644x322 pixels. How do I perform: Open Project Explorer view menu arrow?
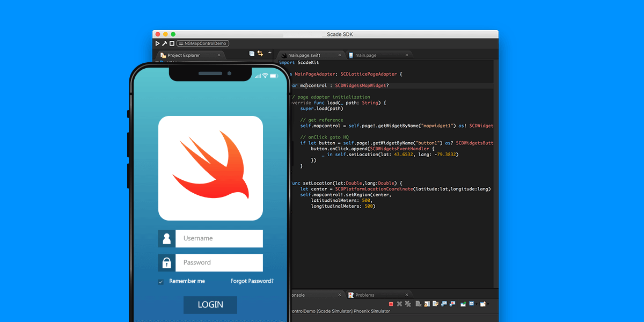coord(269,53)
